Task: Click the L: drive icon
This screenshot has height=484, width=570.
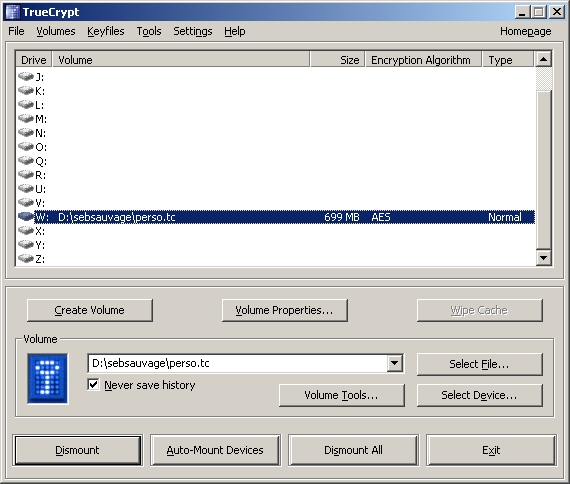Action: (x=26, y=104)
